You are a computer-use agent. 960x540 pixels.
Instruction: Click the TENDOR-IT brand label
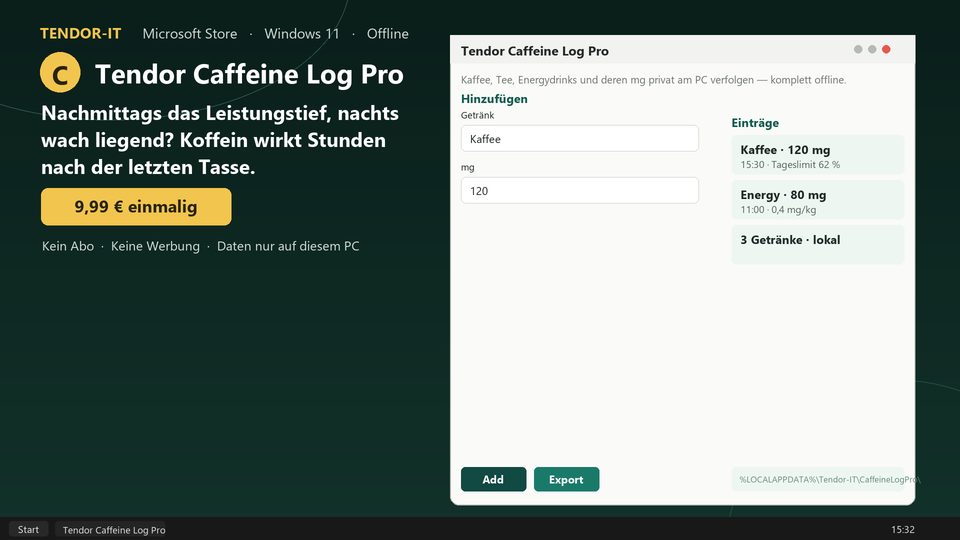pos(80,34)
